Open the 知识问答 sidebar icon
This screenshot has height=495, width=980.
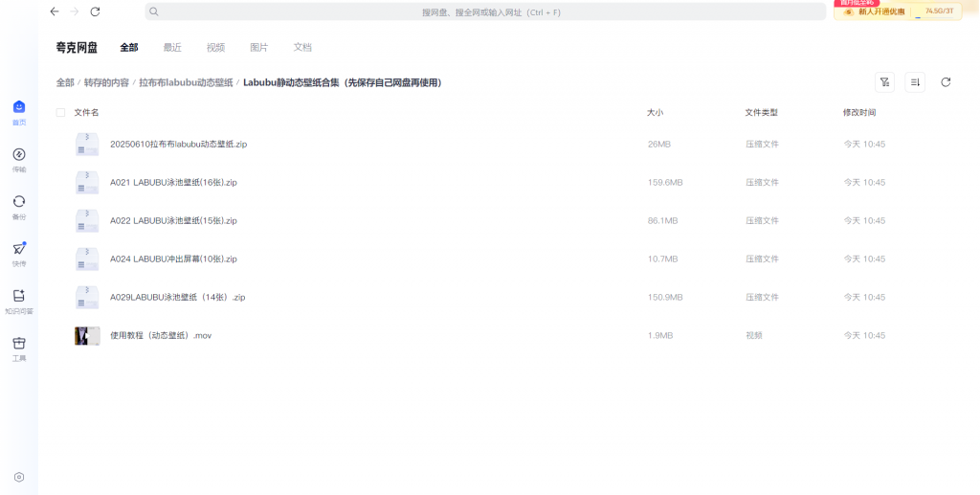[x=19, y=302]
